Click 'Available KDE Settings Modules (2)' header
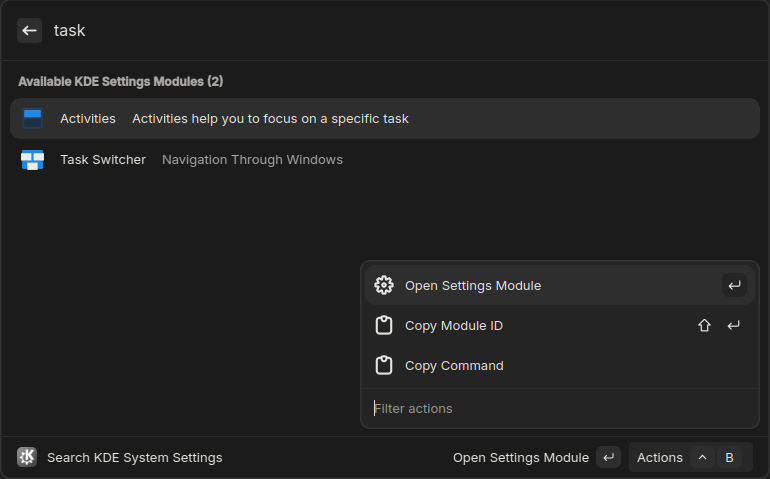770x479 pixels. coord(120,82)
